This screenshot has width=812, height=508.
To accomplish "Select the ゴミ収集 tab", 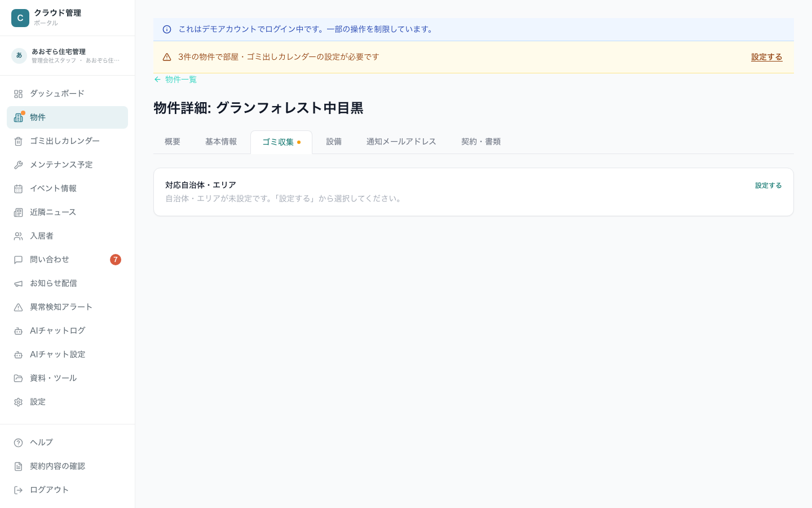I will (x=281, y=142).
